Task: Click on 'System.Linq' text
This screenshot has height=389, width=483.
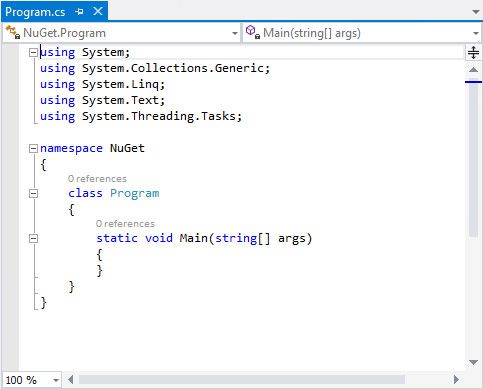Action: coord(120,84)
